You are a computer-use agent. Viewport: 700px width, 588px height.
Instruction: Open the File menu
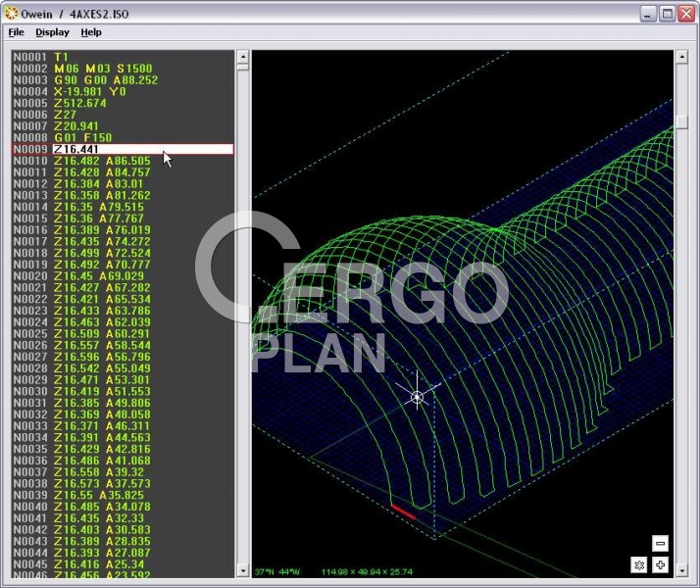pos(16,32)
